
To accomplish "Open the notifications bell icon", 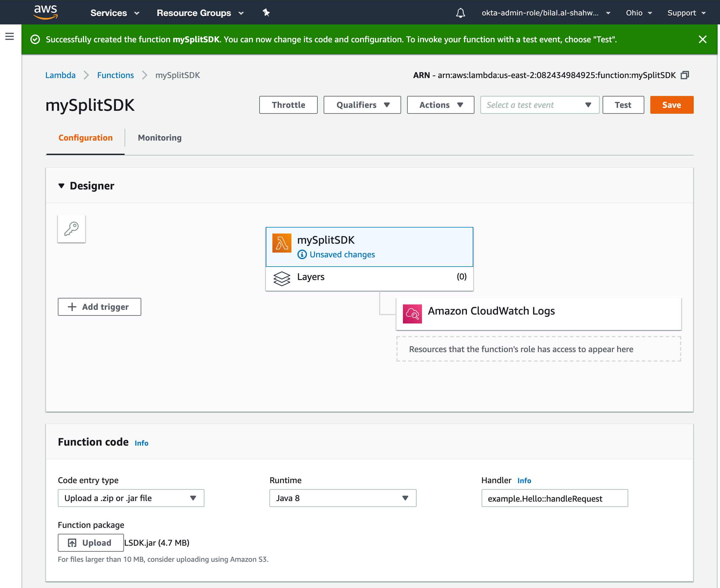I will [460, 13].
